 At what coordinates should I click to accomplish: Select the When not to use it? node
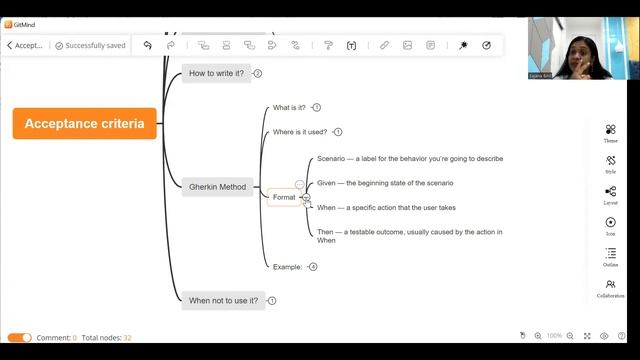pos(223,300)
